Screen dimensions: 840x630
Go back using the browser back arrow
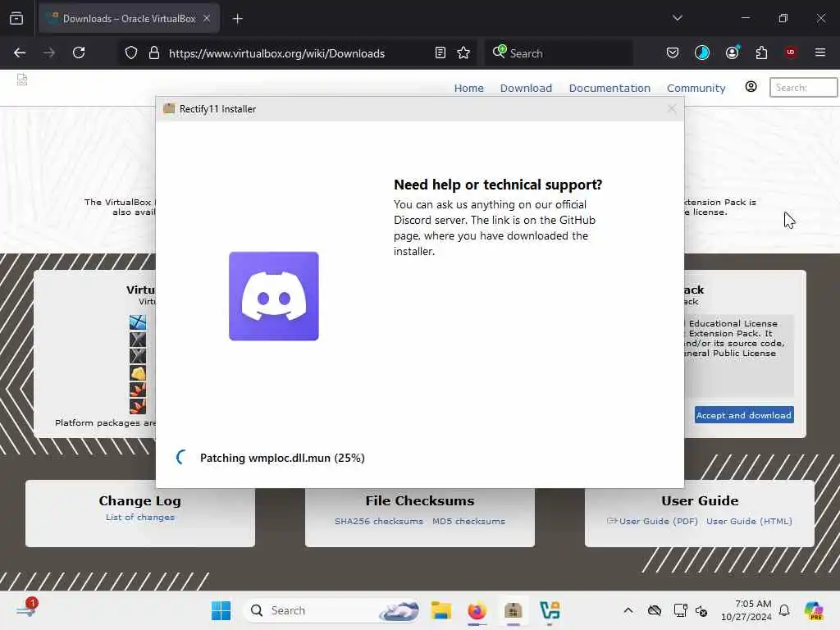[20, 53]
